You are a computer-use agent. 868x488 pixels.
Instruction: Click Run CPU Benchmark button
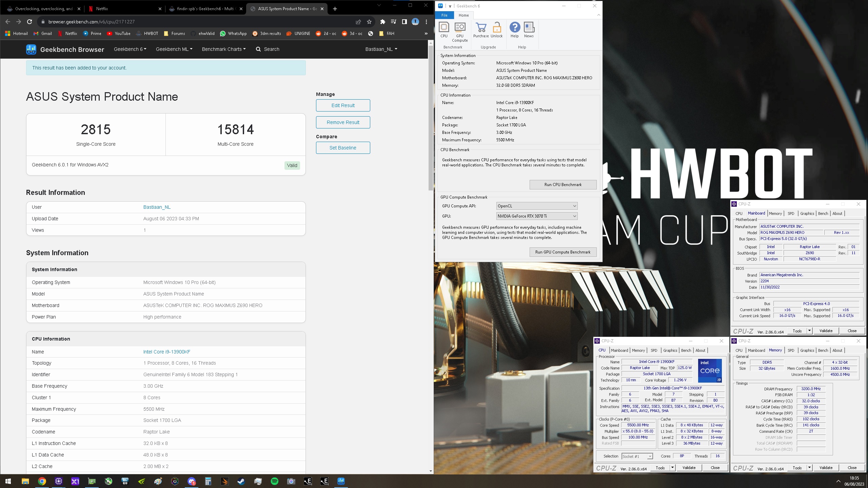tap(563, 185)
